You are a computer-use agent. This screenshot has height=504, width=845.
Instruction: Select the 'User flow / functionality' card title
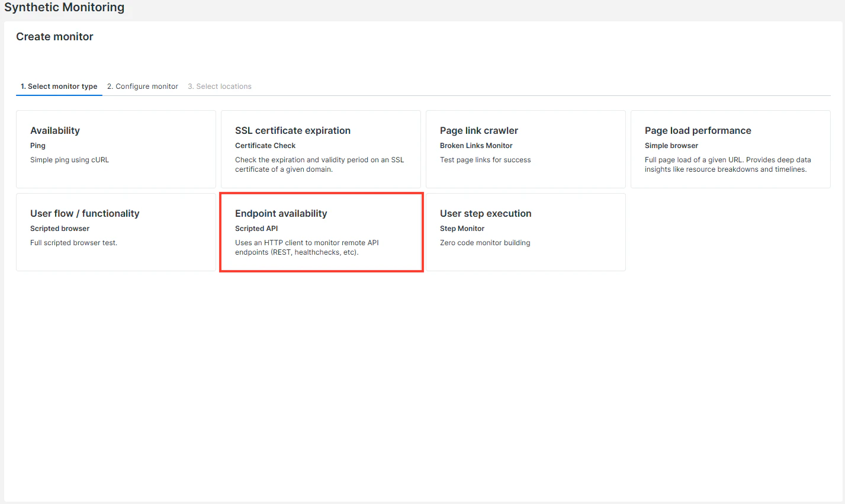85,214
